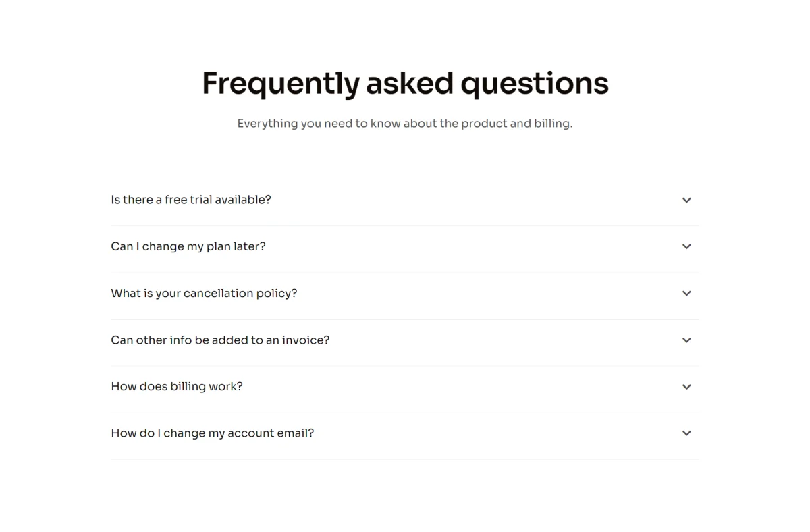
Task: Expand the free trial question chevron
Action: pyautogui.click(x=686, y=200)
